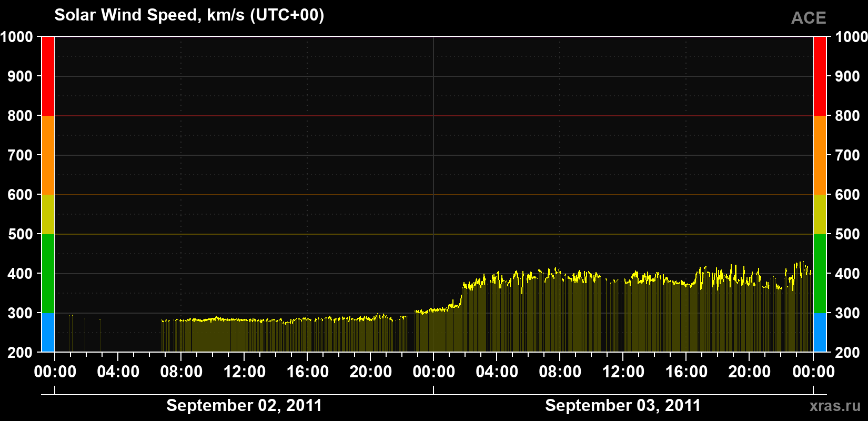Image resolution: width=868 pixels, height=421 pixels.
Task: Click the 600 label on the left axis
Action: 20,195
